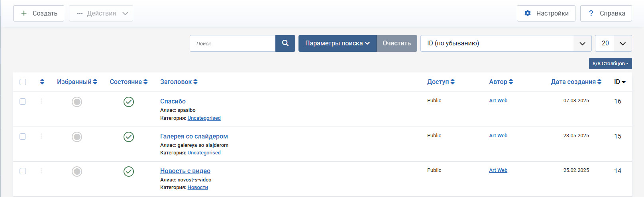
Task: Open Uncategorised category under Спасибо
Action: click(x=204, y=118)
